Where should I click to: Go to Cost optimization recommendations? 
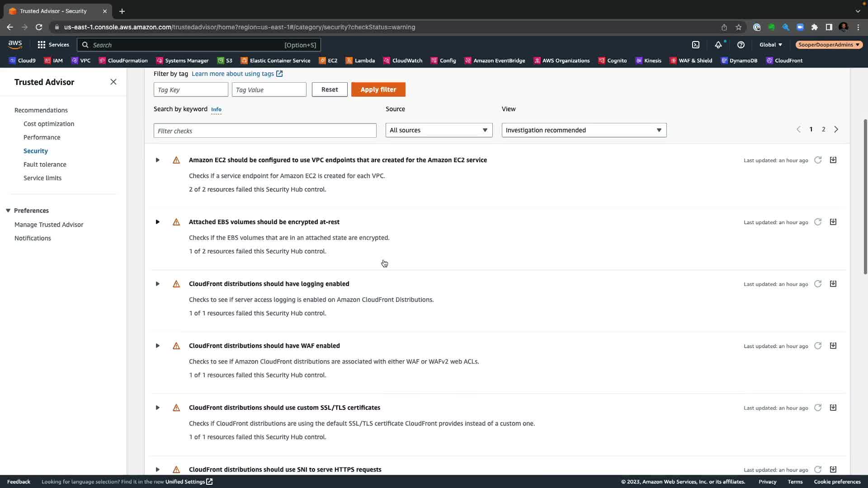pyautogui.click(x=49, y=124)
